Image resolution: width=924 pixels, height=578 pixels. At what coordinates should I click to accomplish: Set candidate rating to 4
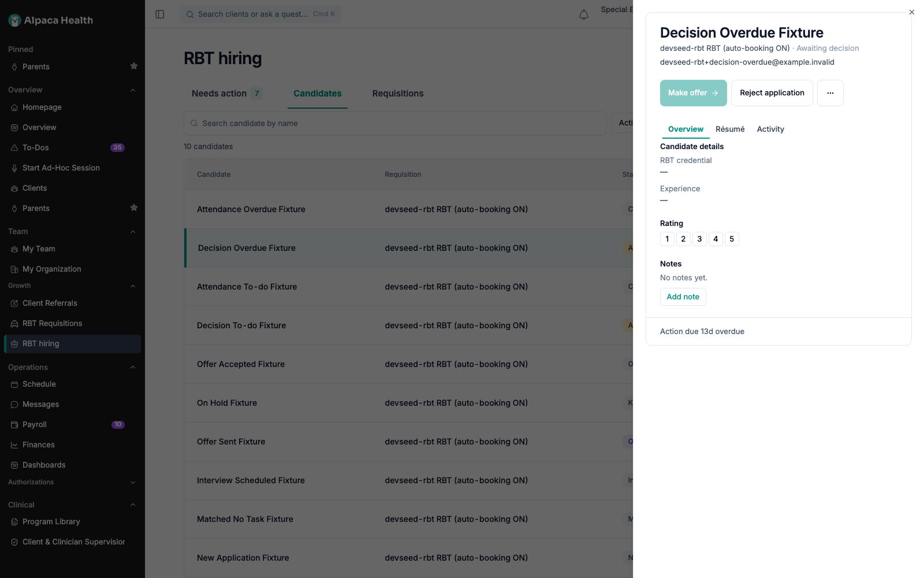click(x=716, y=239)
